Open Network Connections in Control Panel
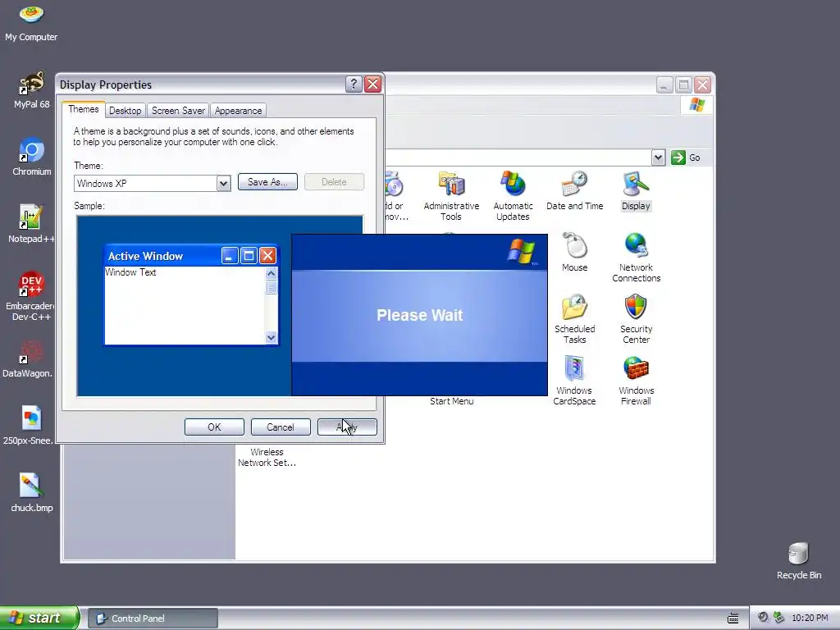840x630 pixels. (x=636, y=258)
